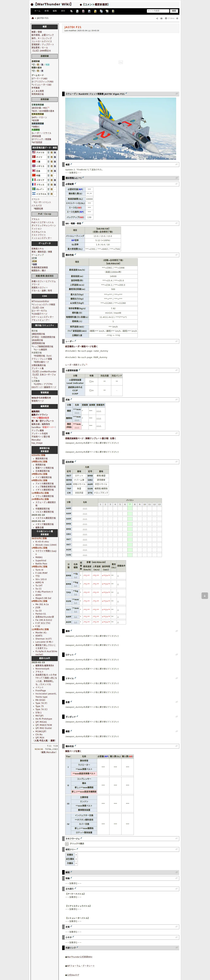Click the share icon beside the page title bar
Image resolution: width=210 pixels, height=980 pixels.
point(157,18)
